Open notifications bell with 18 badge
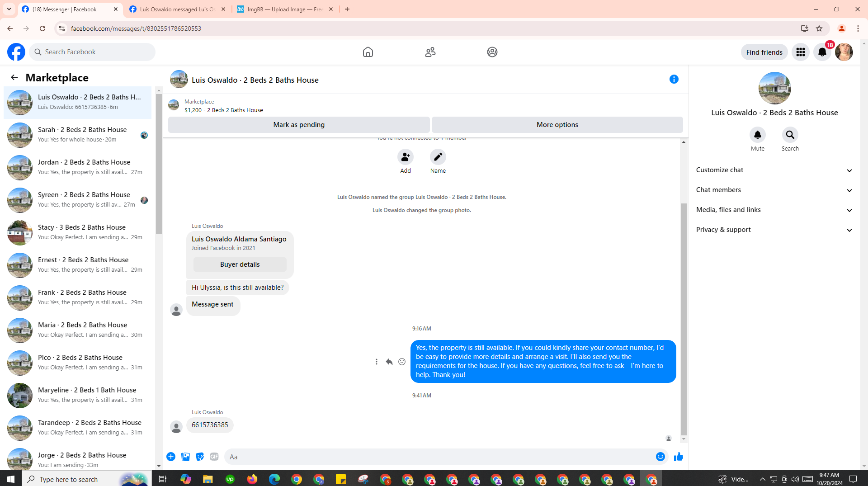868x486 pixels. coord(822,52)
